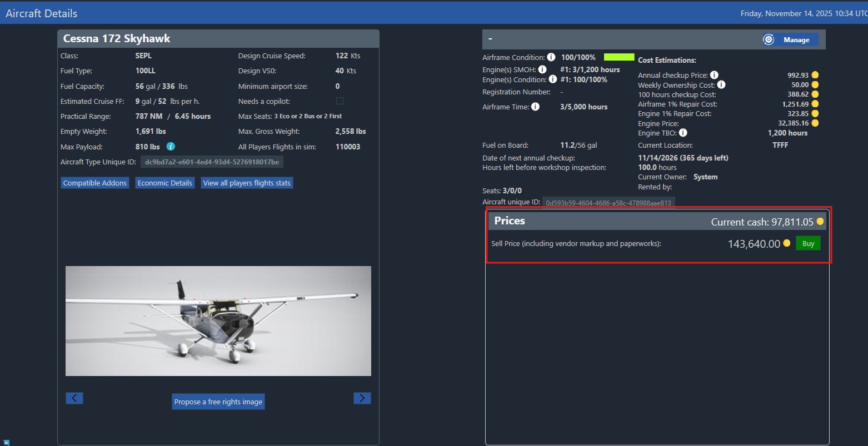Click the Engine TBO info icon

(x=683, y=133)
